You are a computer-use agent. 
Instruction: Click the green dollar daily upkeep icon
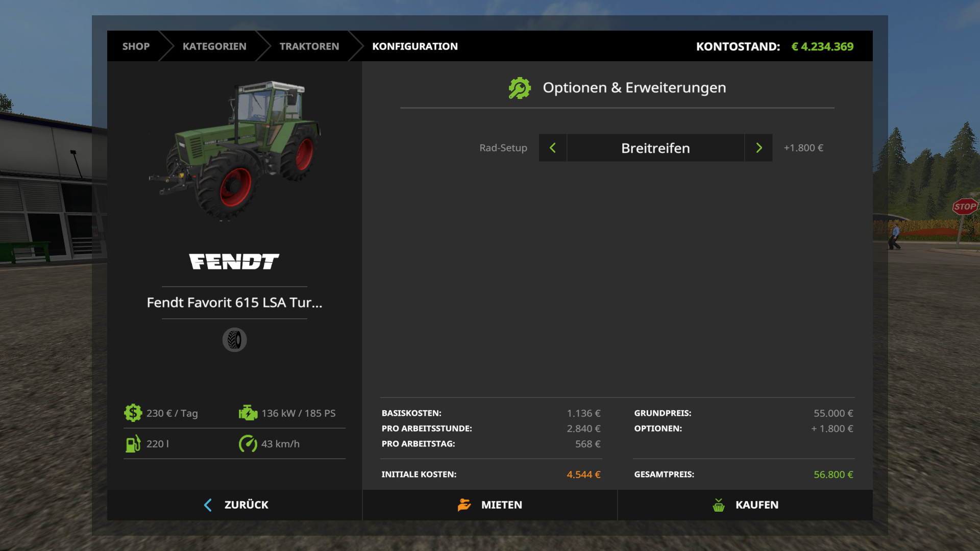pyautogui.click(x=133, y=413)
